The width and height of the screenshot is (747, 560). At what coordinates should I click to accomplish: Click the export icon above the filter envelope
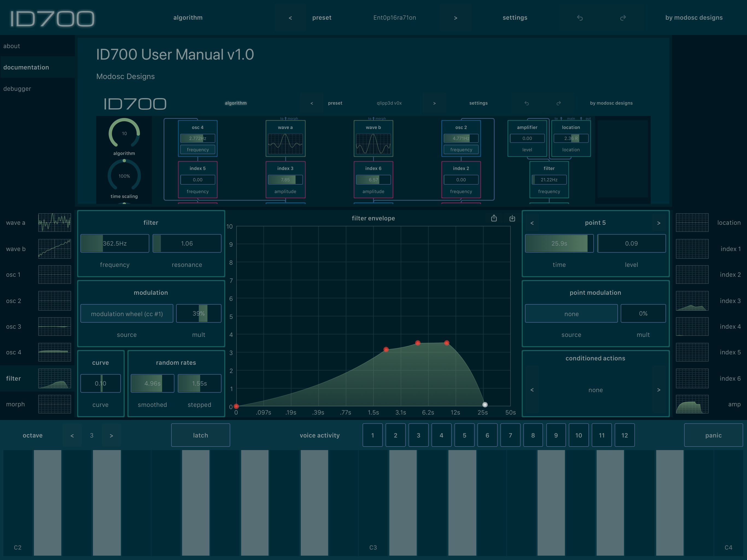(x=494, y=218)
